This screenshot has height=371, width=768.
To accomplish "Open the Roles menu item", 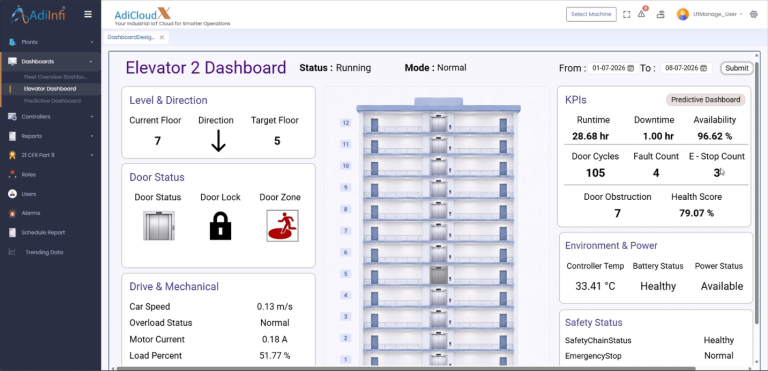I will [28, 174].
